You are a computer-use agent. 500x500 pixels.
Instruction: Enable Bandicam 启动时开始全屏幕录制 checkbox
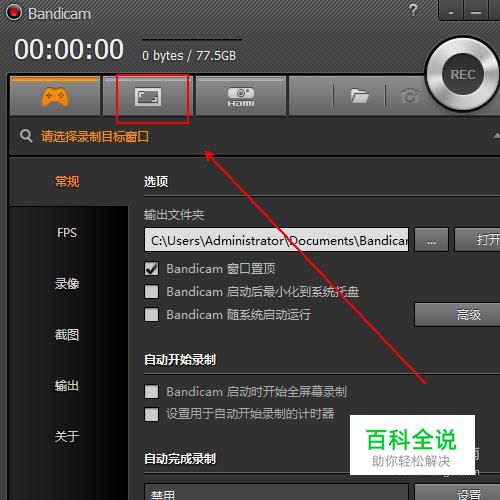tap(152, 392)
